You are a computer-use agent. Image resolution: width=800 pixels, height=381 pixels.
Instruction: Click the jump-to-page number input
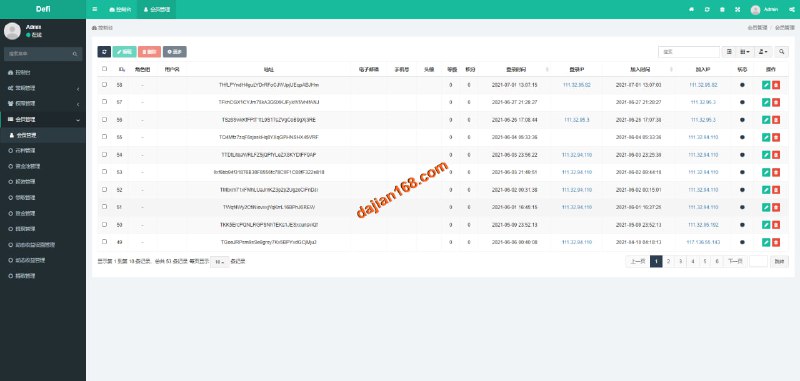pos(759,262)
